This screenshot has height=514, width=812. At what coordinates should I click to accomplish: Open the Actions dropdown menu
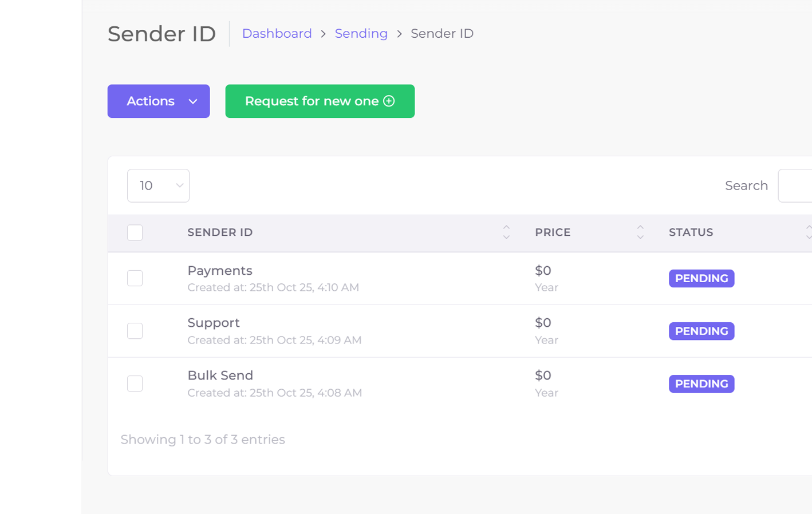[x=158, y=101]
